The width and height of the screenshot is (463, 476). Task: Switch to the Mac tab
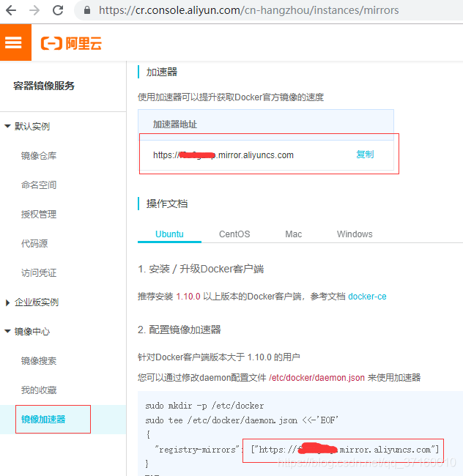tap(293, 234)
